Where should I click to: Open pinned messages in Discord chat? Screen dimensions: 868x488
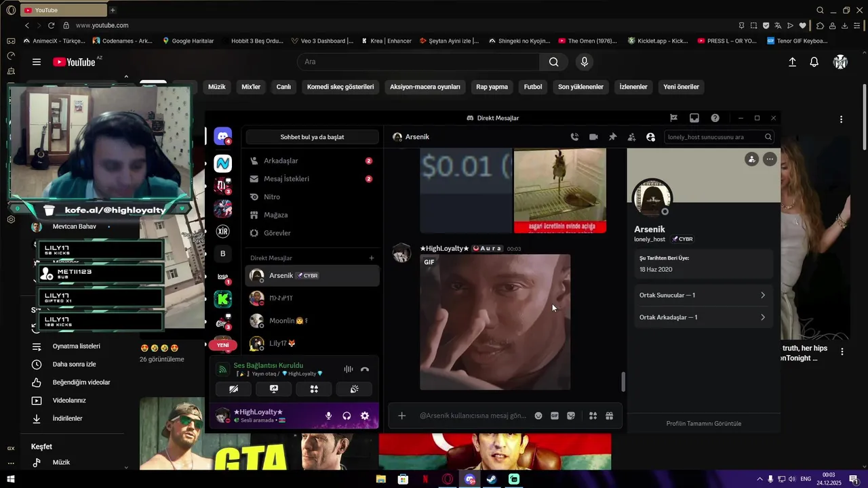click(612, 137)
